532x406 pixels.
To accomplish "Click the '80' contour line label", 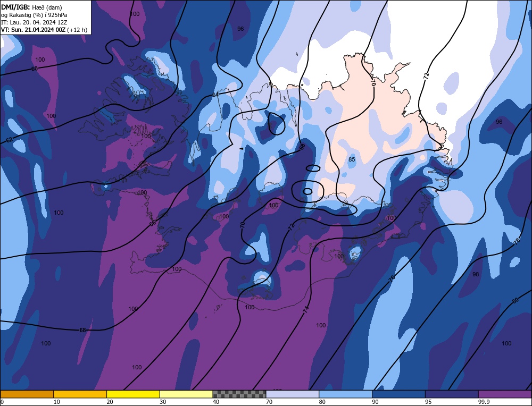I will point(515,300).
